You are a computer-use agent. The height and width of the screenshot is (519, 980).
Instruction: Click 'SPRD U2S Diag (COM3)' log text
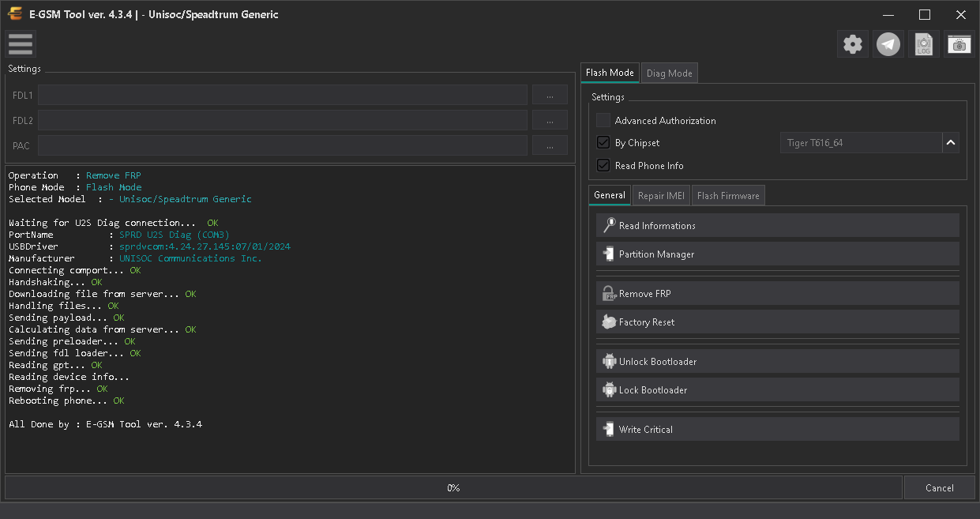[175, 235]
